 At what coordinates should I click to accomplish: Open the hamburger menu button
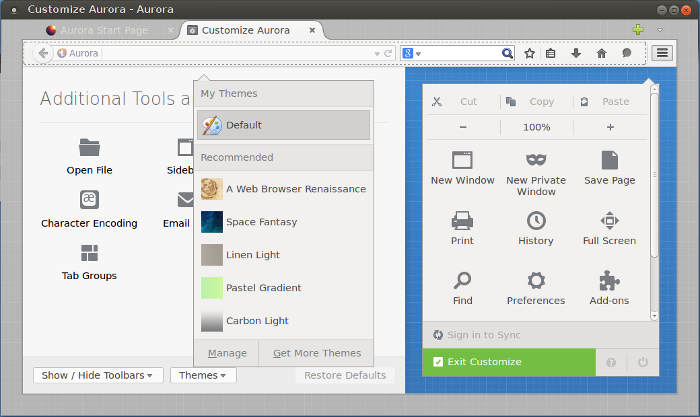[x=662, y=53]
